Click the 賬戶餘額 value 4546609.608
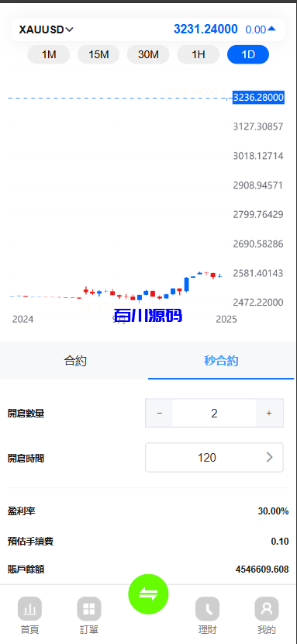Viewport: 297px width, 644px height. (x=262, y=570)
